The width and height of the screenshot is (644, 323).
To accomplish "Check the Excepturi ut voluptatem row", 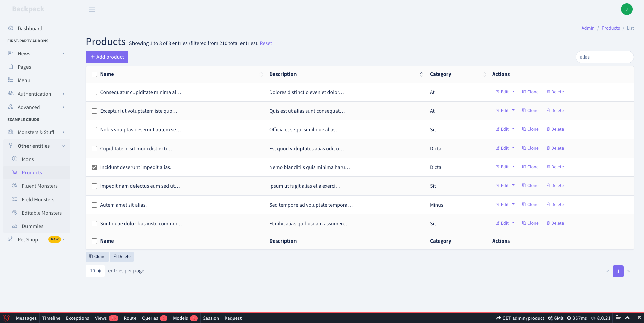I will tap(94, 111).
